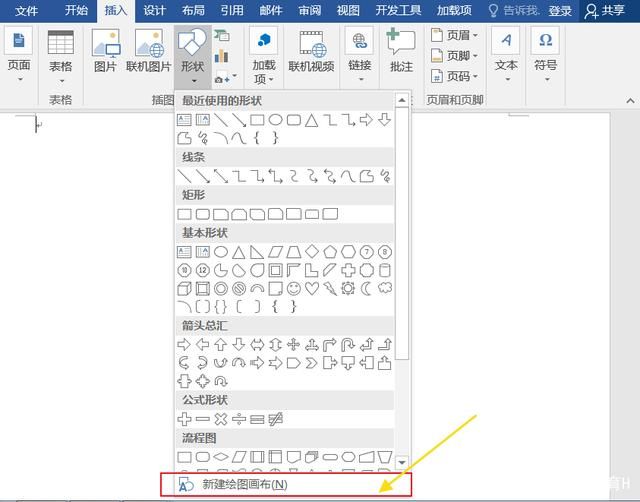Viewport: 640px width, 502px height.
Task: Open the View (视图) tab
Action: [348, 10]
